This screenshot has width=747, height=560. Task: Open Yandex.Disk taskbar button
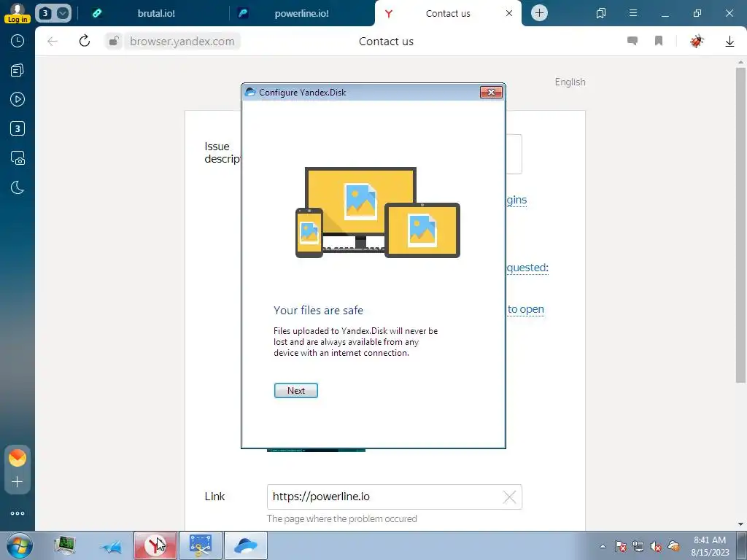[246, 545]
